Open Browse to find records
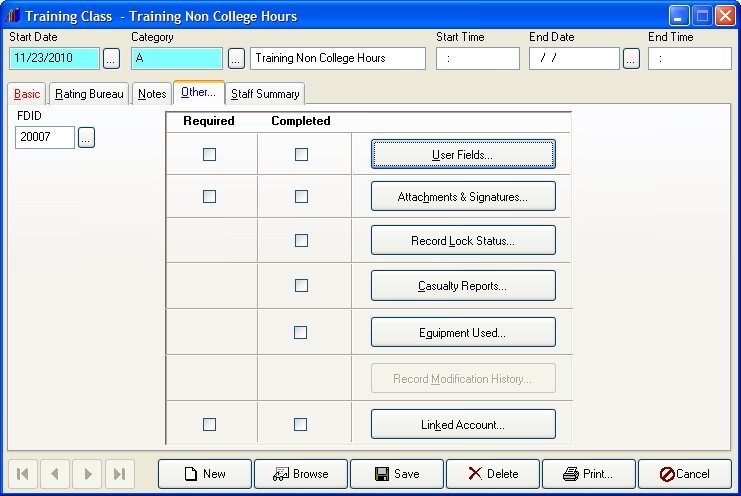741x496 pixels. coord(301,474)
